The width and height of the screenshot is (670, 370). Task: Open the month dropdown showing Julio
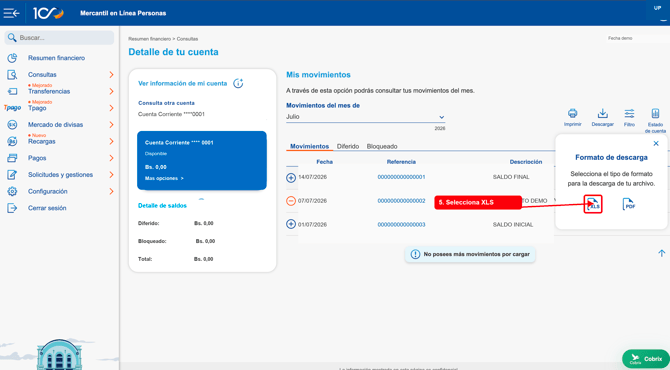click(x=365, y=117)
